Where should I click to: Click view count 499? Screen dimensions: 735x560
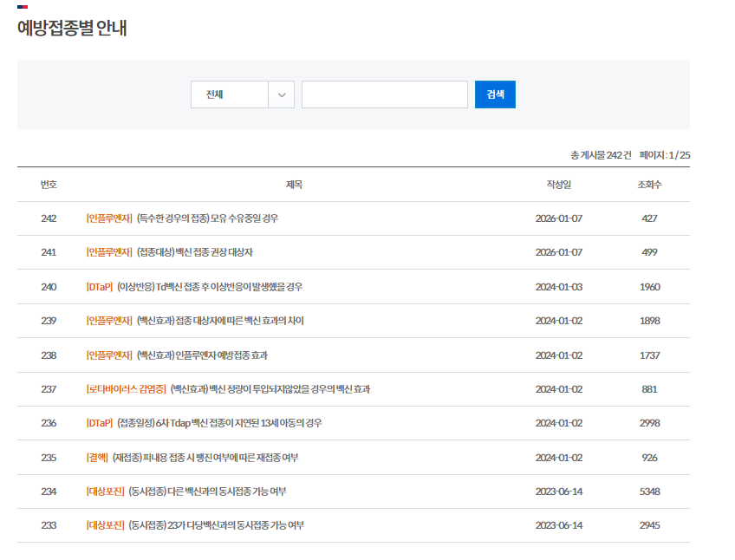point(649,252)
